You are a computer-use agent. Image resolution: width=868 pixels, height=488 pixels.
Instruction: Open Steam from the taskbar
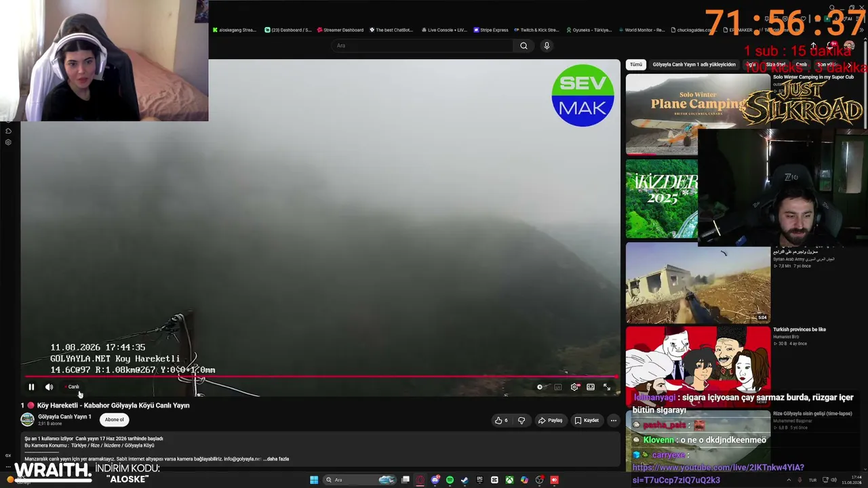(465, 480)
